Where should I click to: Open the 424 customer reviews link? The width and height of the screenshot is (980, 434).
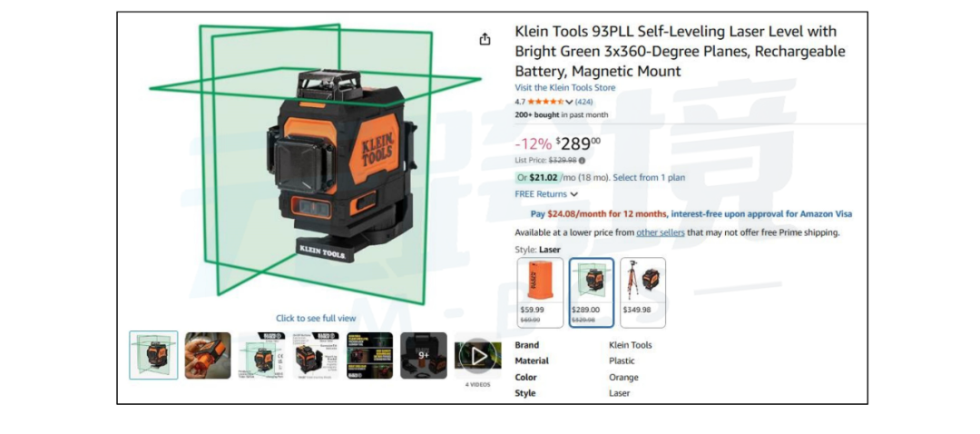coord(583,102)
